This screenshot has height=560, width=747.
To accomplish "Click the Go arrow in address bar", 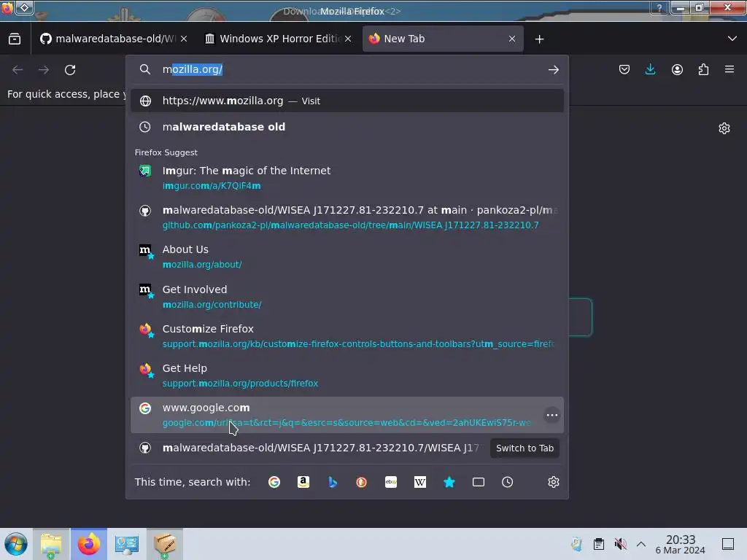I will pyautogui.click(x=553, y=69).
